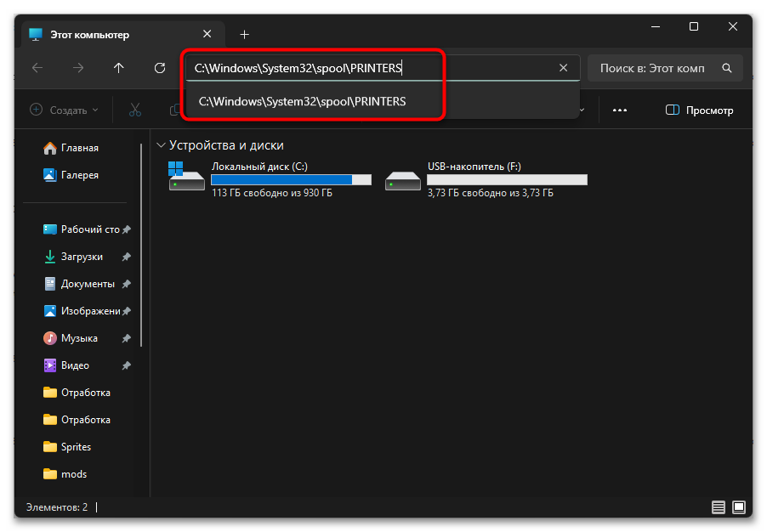
Task: Click the C: drive usage bar
Action: click(x=291, y=180)
